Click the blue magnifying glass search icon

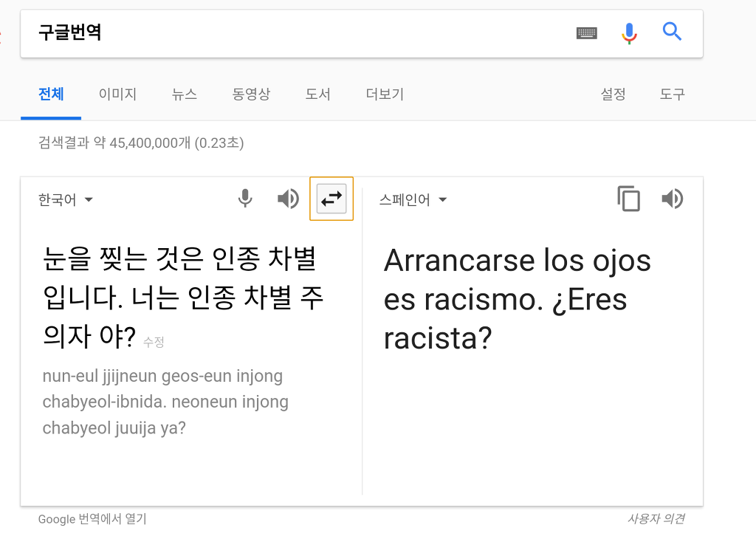point(672,32)
